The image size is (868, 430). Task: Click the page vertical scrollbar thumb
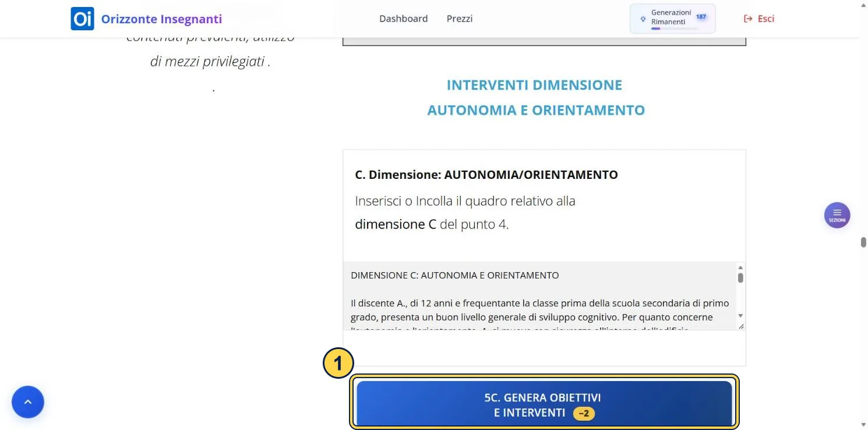point(863,242)
